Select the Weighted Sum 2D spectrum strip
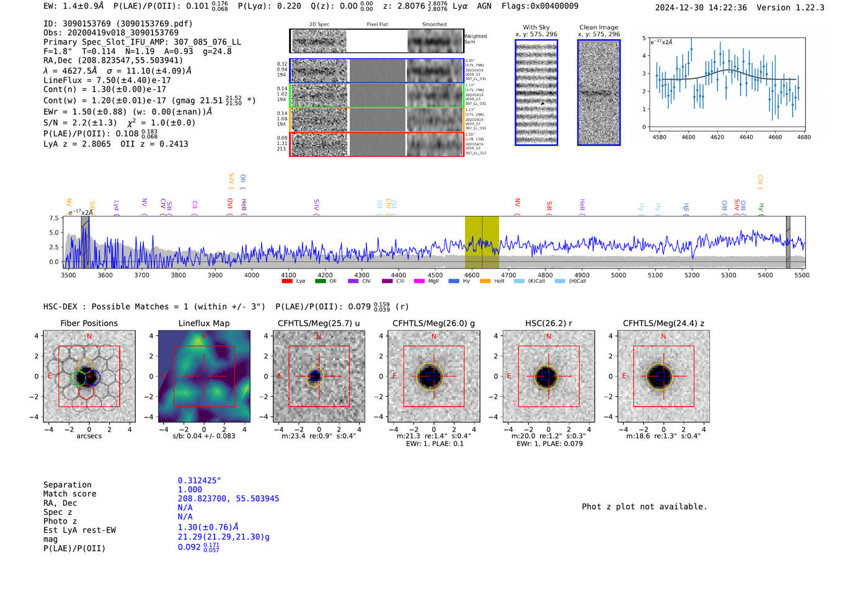The height and width of the screenshot is (591, 868). pos(377,41)
